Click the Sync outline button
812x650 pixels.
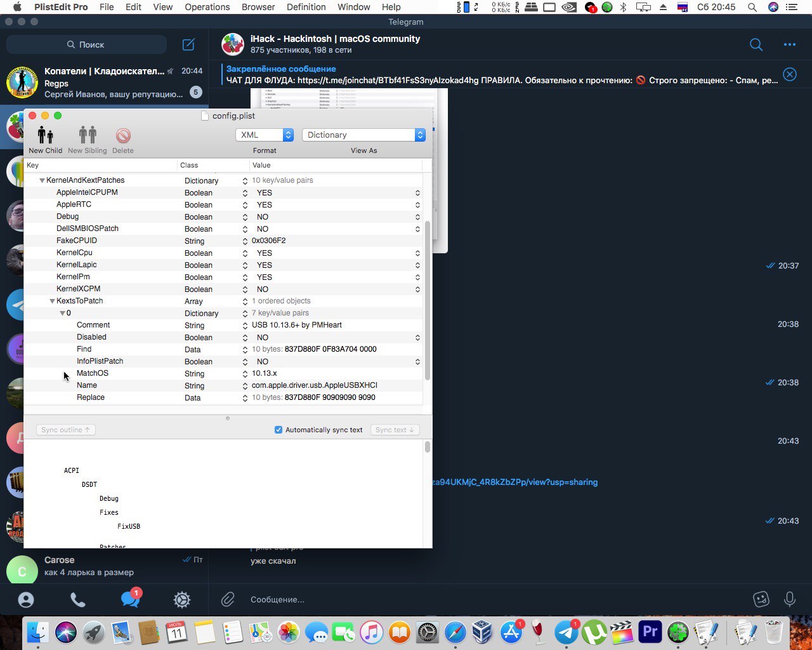tap(65, 430)
